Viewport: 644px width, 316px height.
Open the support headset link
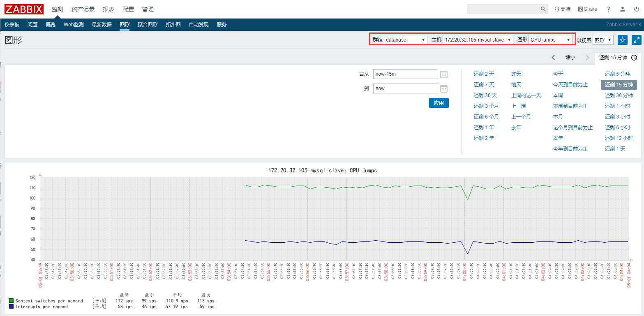[562, 9]
